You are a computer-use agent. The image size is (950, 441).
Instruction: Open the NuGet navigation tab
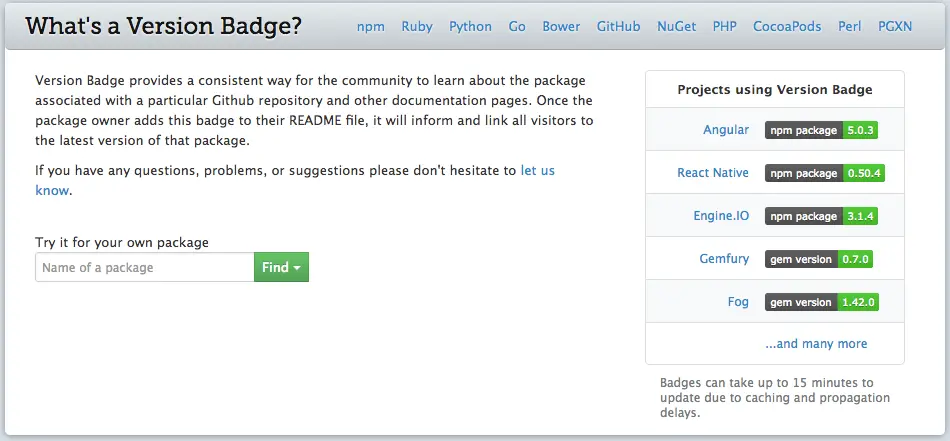coord(676,26)
